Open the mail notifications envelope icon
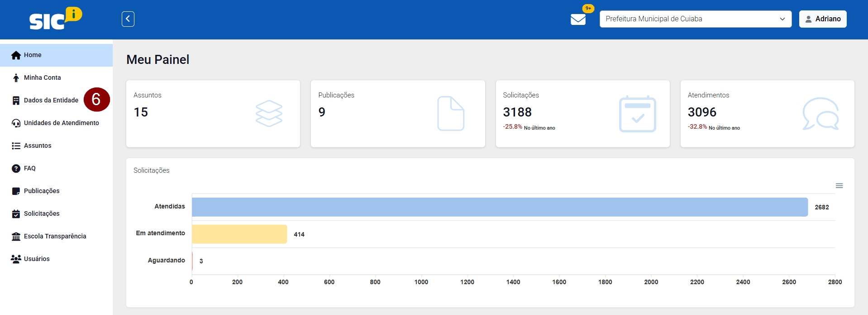 pyautogui.click(x=578, y=19)
